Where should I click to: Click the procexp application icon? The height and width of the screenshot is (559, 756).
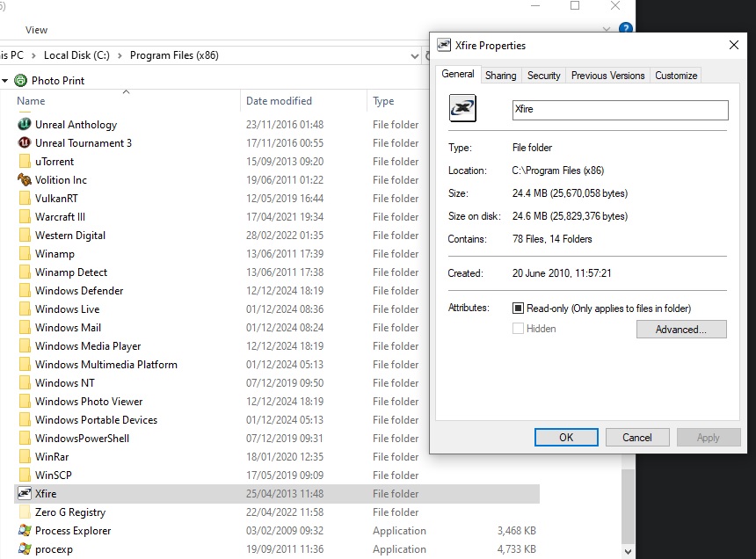pos(25,548)
